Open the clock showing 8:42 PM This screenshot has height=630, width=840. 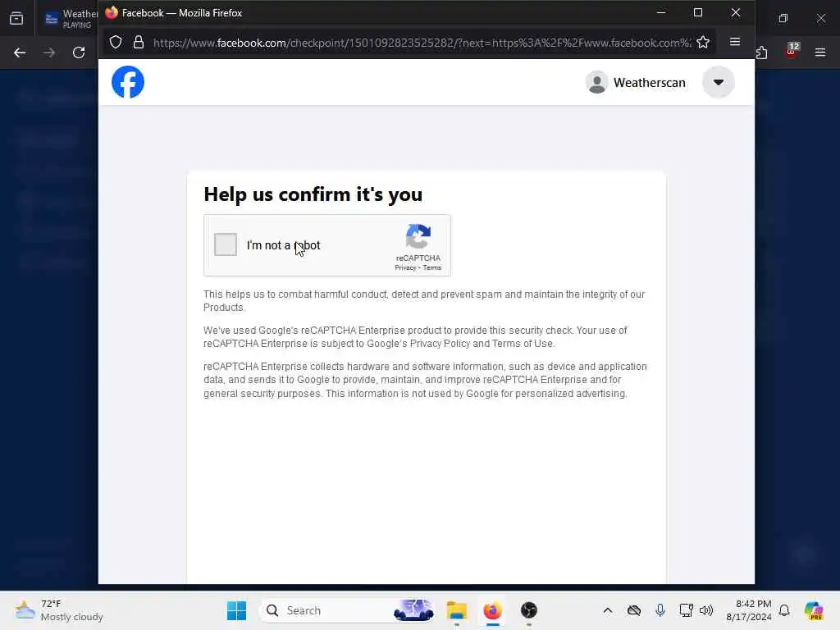point(748,610)
